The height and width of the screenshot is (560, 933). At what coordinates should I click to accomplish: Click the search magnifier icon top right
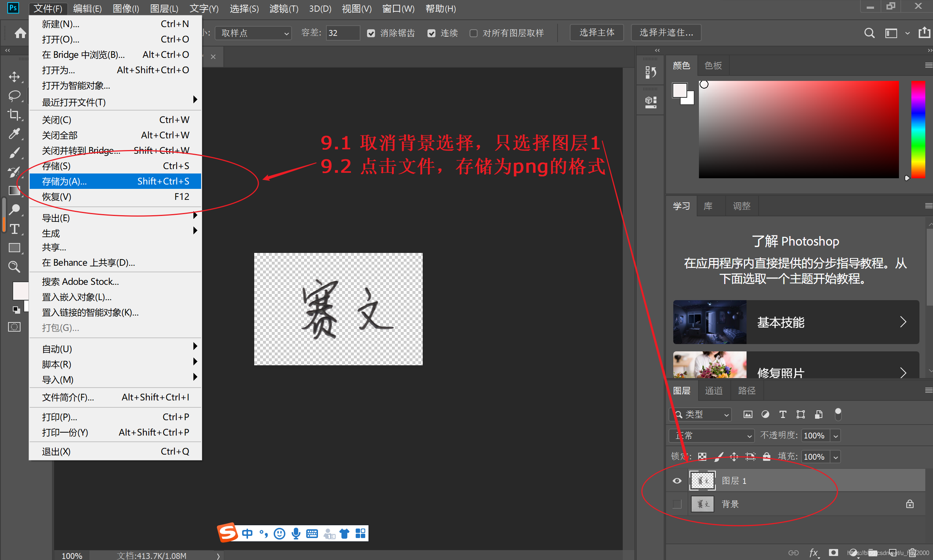click(869, 33)
